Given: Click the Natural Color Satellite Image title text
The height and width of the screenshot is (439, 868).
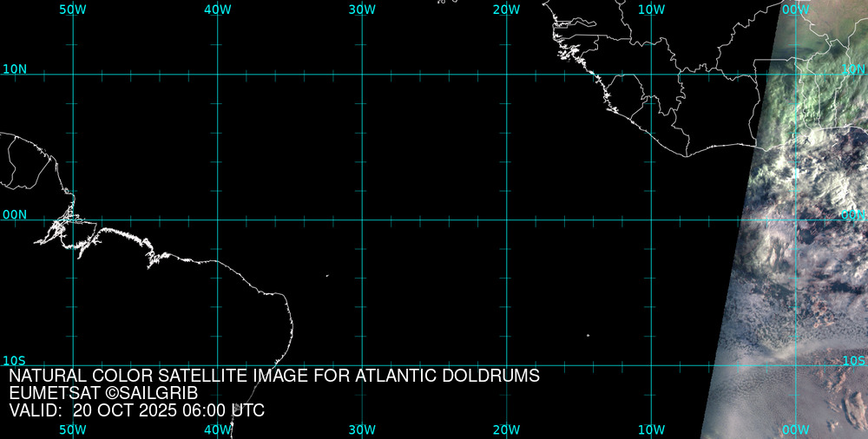Looking at the screenshot, I should tap(274, 377).
